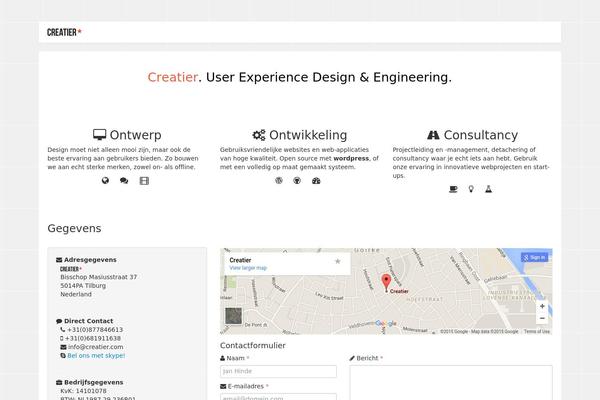Click the GitHub icon under Ontwikkeling
Screen dimensions: 600x400
297,181
